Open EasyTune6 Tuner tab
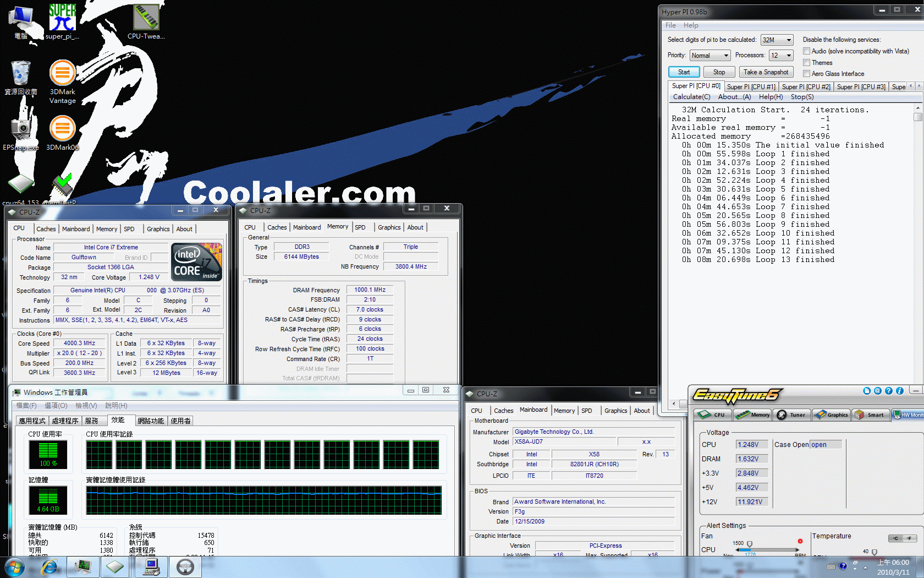The height and width of the screenshot is (578, 924). coord(792,415)
